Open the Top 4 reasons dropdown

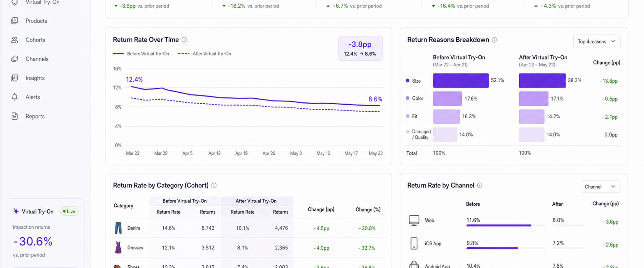tap(597, 41)
